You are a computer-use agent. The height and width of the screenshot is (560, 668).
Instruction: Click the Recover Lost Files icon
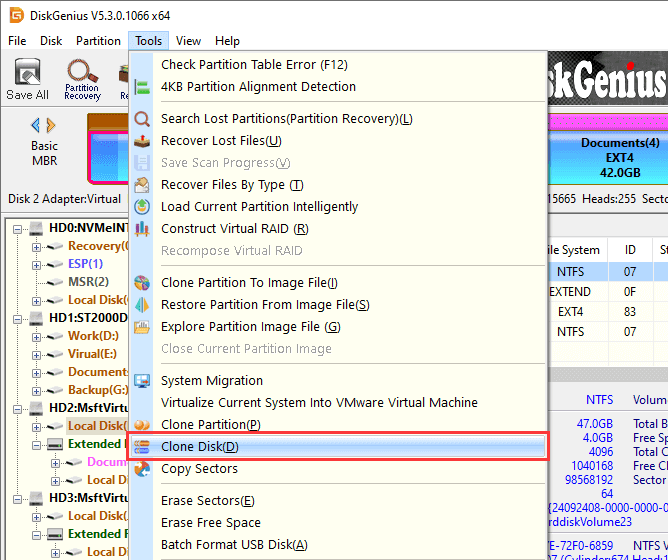point(142,141)
